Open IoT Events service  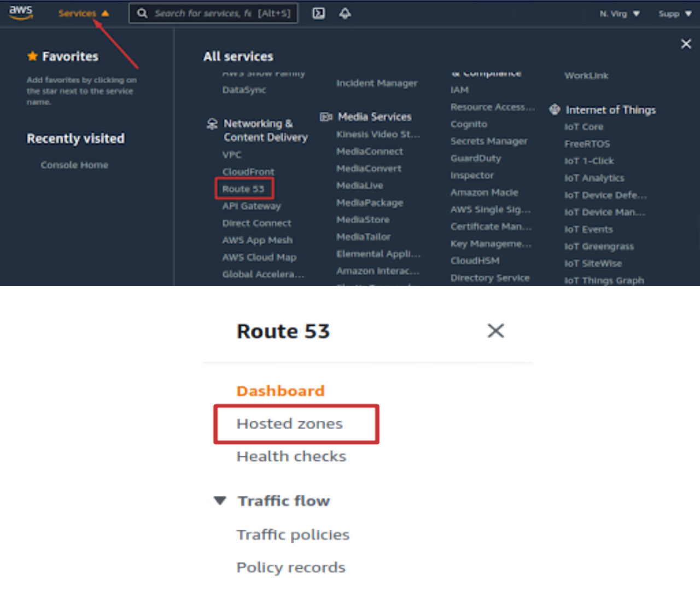588,229
